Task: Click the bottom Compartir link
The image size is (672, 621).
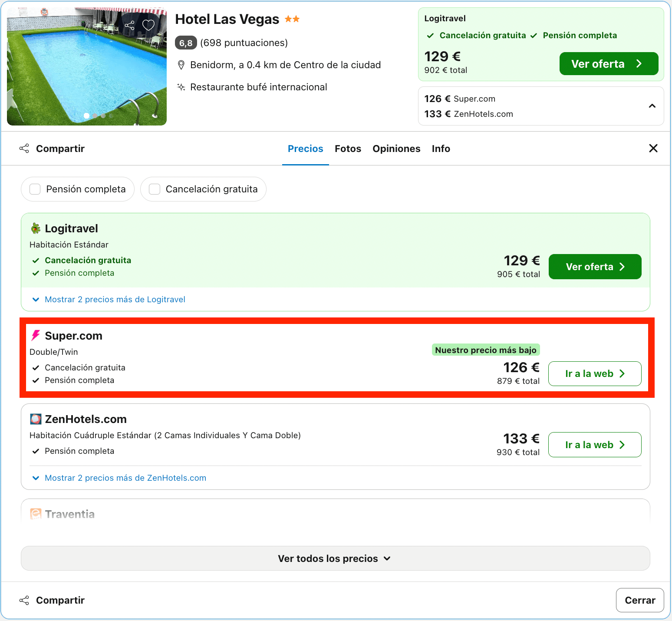Action: [60, 600]
